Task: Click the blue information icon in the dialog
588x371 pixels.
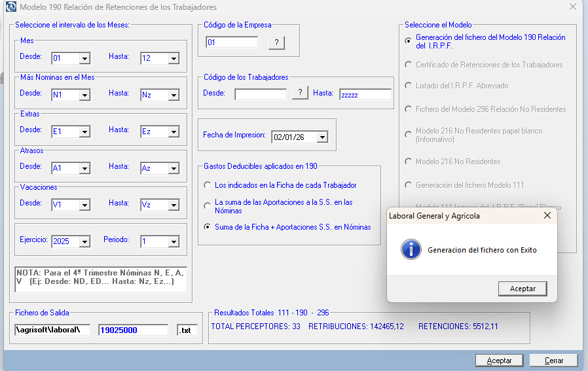Action: point(411,249)
